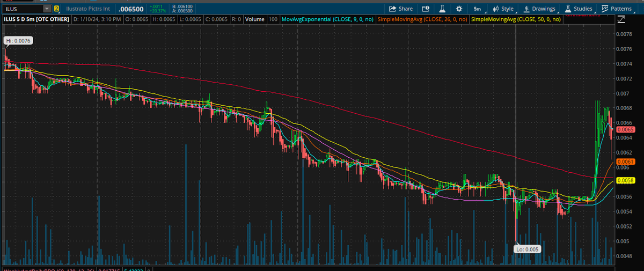Click the 0.0078 price axis label
Screen dimensions: 644x271
pos(624,34)
